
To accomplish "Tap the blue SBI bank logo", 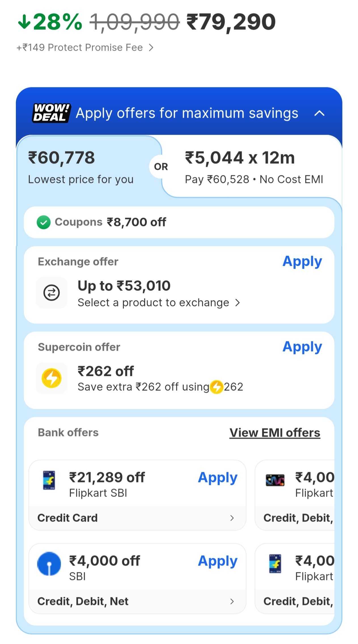I will click(49, 563).
